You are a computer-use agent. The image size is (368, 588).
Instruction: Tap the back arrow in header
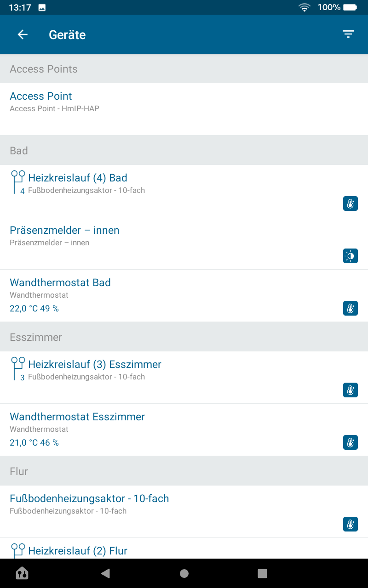point(23,34)
